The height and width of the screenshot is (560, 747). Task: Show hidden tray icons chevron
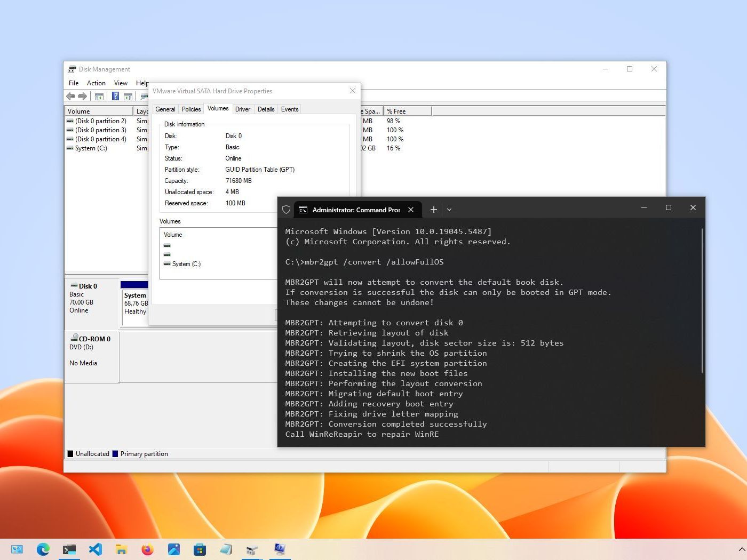point(741,549)
